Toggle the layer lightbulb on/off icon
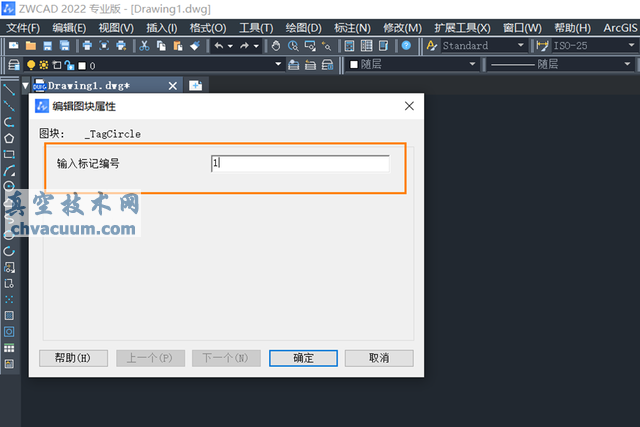Viewport: 640px width, 427px height. pos(31,65)
